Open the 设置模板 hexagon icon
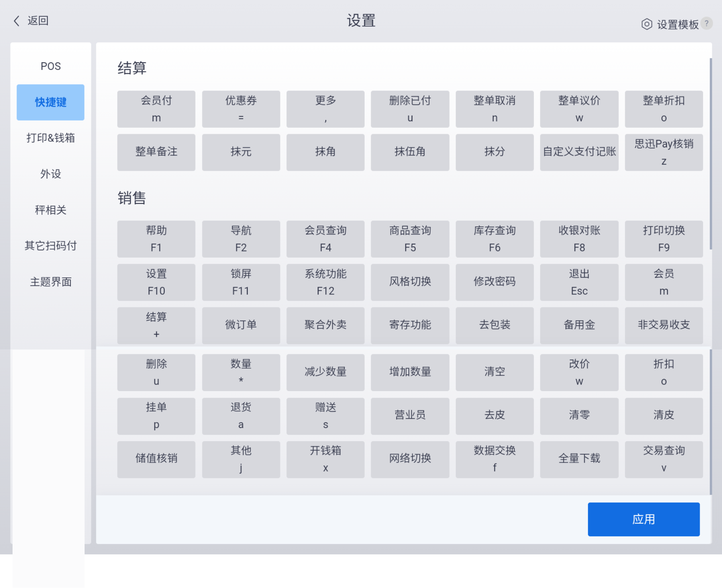Viewport: 722px width, 588px height. (647, 24)
